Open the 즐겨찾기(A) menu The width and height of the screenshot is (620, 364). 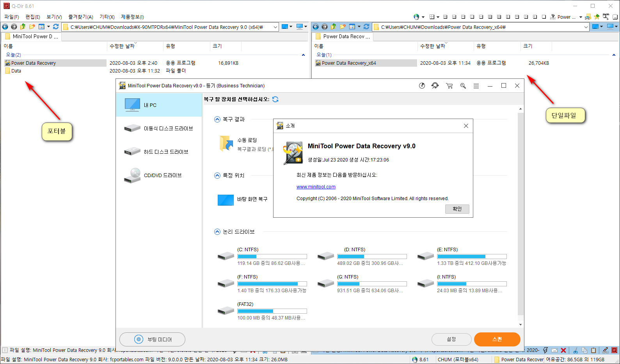tap(80, 17)
